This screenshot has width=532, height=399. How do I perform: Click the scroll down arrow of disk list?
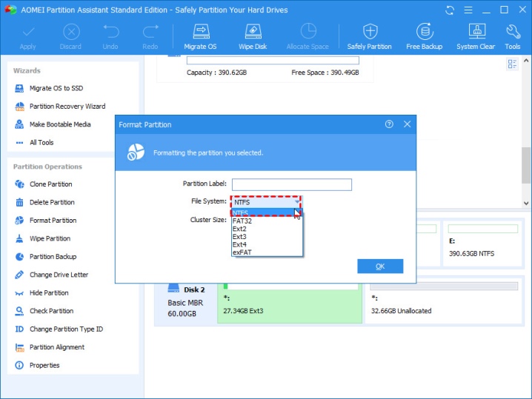click(526, 204)
